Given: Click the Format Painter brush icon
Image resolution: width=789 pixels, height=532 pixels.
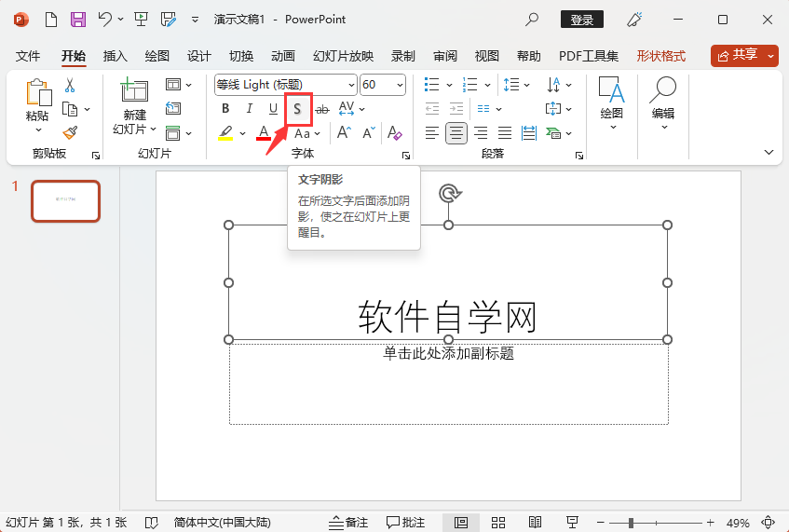Looking at the screenshot, I should click(x=70, y=133).
